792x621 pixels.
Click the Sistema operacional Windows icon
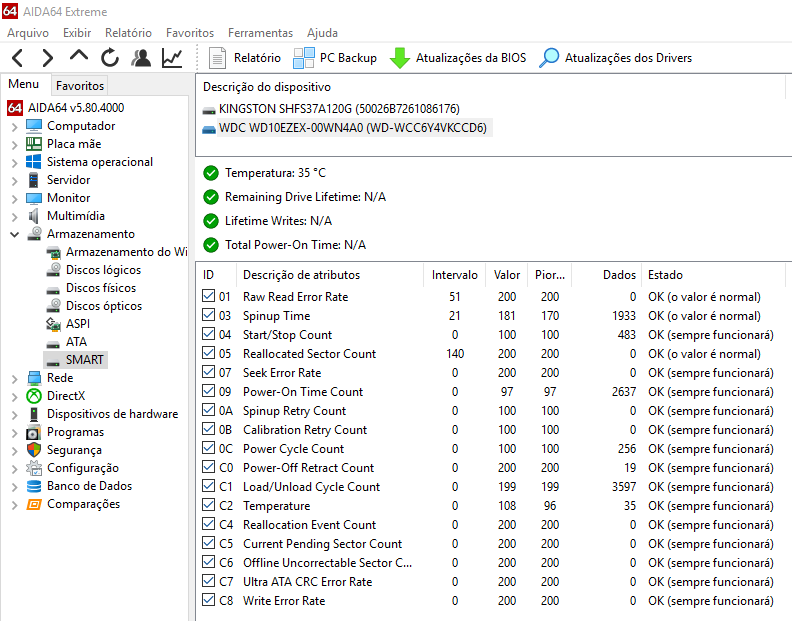[x=34, y=162]
